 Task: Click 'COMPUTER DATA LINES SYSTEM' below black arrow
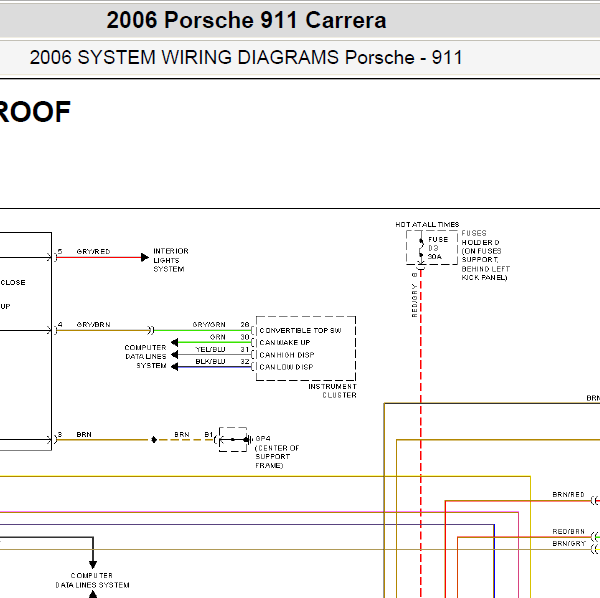click(92, 580)
